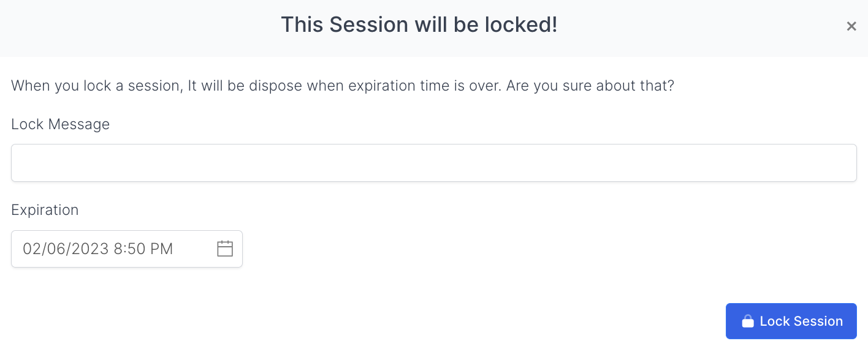Select the month "02" in Expiration date
Screen dimensions: 868x349
(x=31, y=249)
